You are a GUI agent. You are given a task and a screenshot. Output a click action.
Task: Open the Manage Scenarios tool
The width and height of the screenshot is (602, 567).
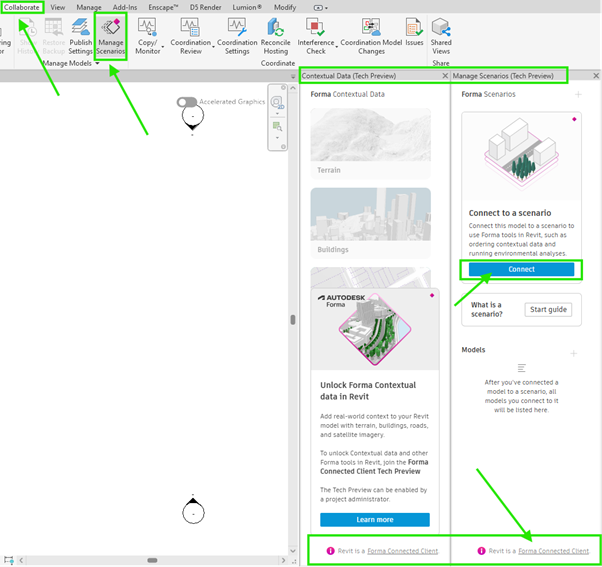pyautogui.click(x=111, y=37)
